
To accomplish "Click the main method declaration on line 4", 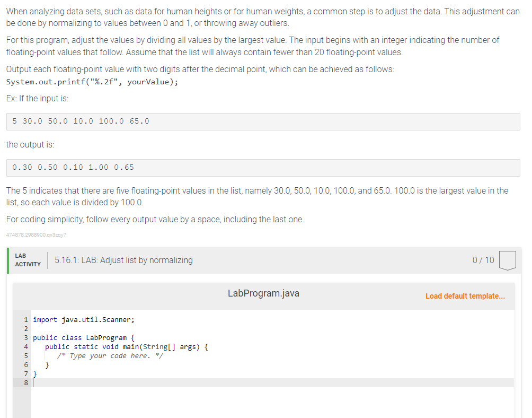I will click(127, 346).
